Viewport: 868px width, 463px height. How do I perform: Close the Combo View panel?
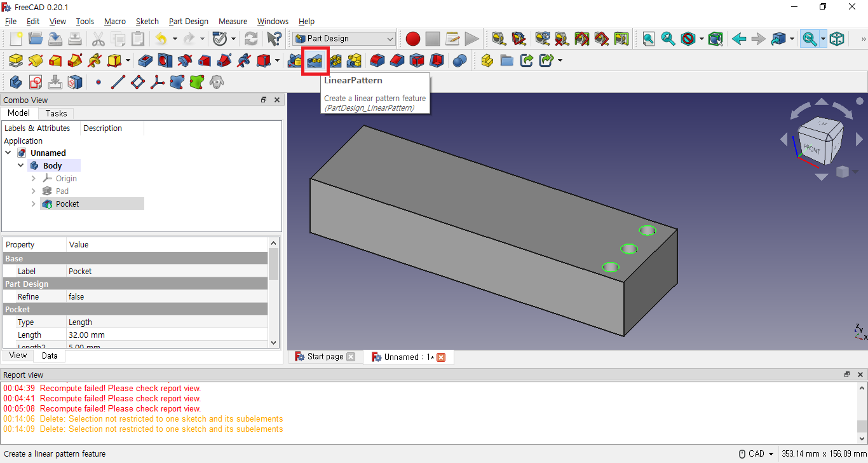pos(277,100)
